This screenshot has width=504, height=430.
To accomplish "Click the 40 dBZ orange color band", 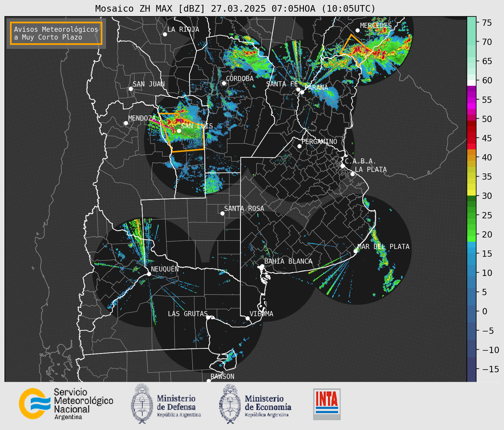I will [471, 157].
